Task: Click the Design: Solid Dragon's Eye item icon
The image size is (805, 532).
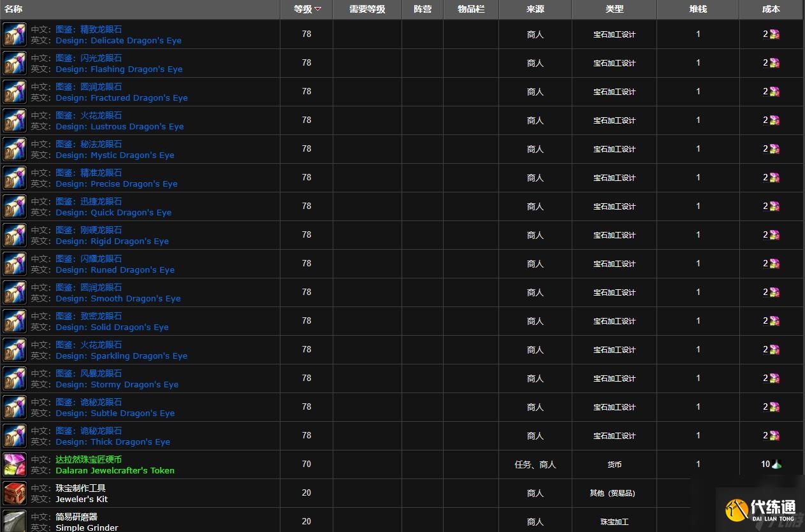Action: click(15, 321)
